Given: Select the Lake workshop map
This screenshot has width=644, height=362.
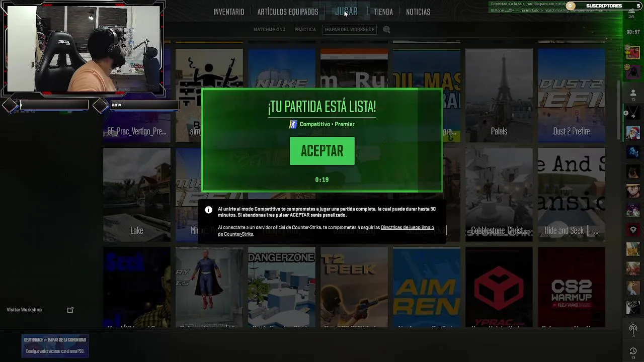Looking at the screenshot, I should click(137, 195).
